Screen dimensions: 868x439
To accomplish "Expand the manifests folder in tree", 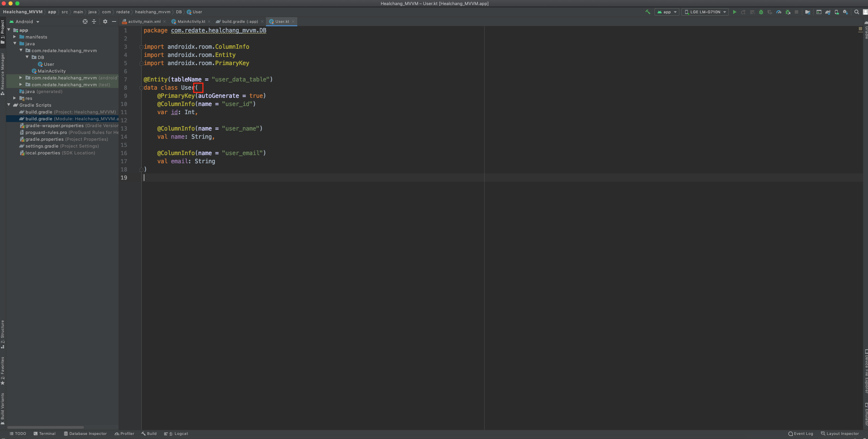I will coord(15,37).
